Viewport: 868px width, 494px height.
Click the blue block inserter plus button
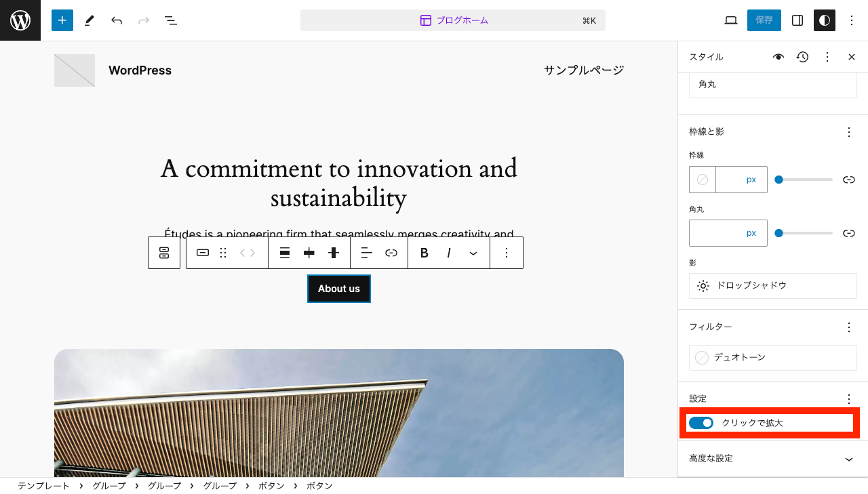pyautogui.click(x=62, y=20)
